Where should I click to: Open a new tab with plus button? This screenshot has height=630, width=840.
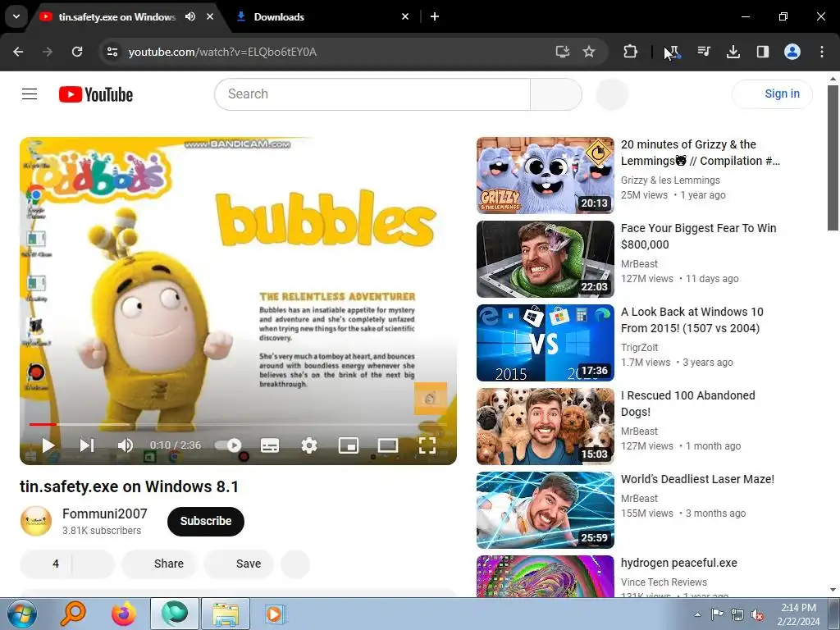click(x=435, y=16)
